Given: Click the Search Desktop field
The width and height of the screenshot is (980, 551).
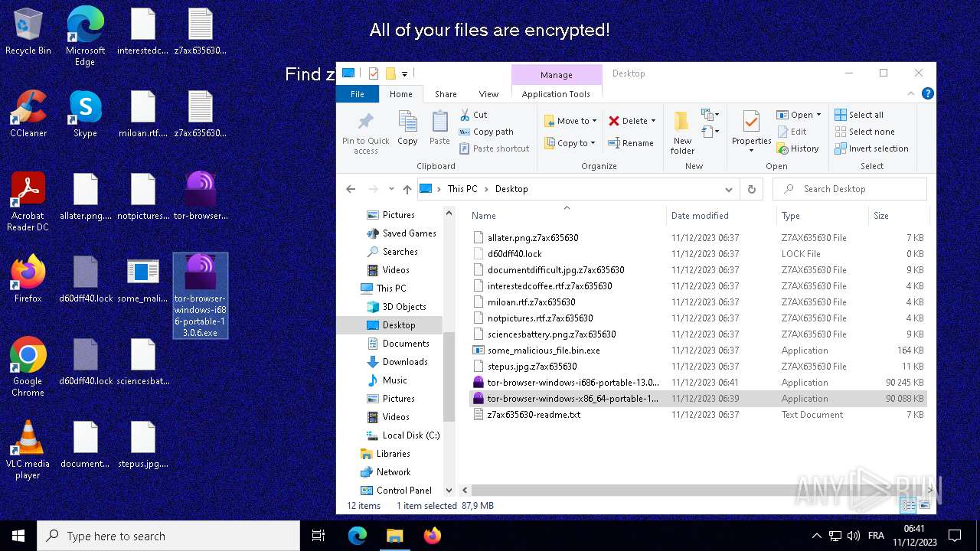Looking at the screenshot, I should pyautogui.click(x=850, y=189).
